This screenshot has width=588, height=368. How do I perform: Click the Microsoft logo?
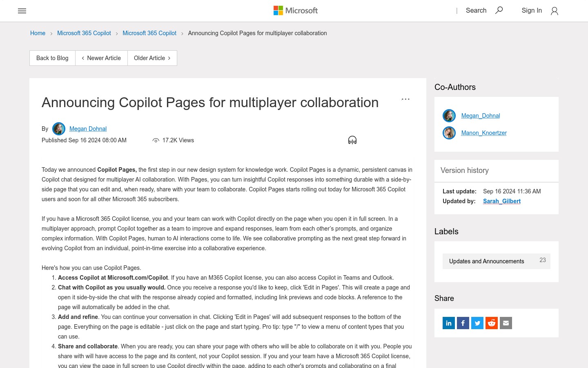tap(296, 11)
